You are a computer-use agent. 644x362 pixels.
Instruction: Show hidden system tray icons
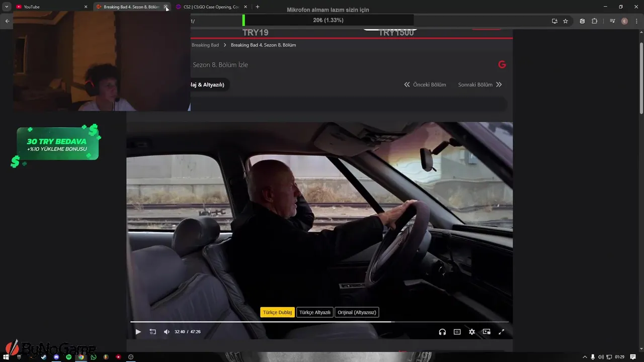pyautogui.click(x=585, y=357)
